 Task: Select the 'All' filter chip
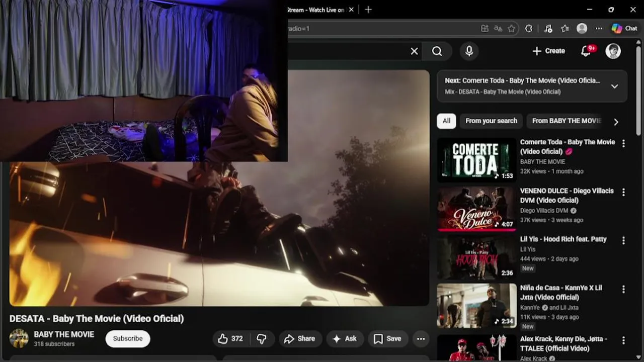coord(446,121)
